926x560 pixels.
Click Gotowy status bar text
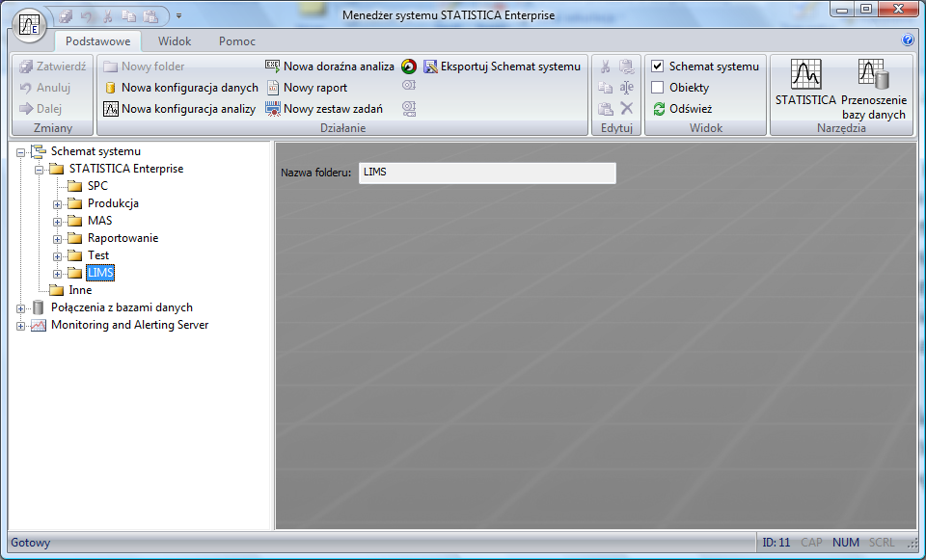click(x=30, y=543)
